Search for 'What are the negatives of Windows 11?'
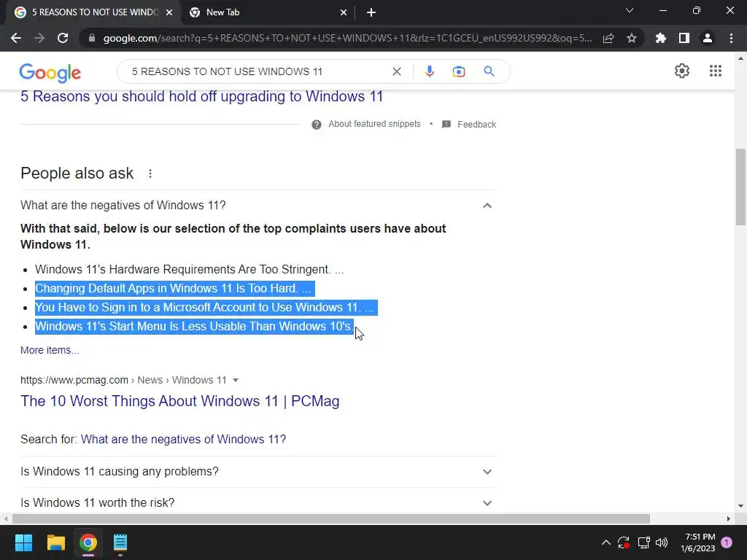The height and width of the screenshot is (560, 747). [x=183, y=439]
